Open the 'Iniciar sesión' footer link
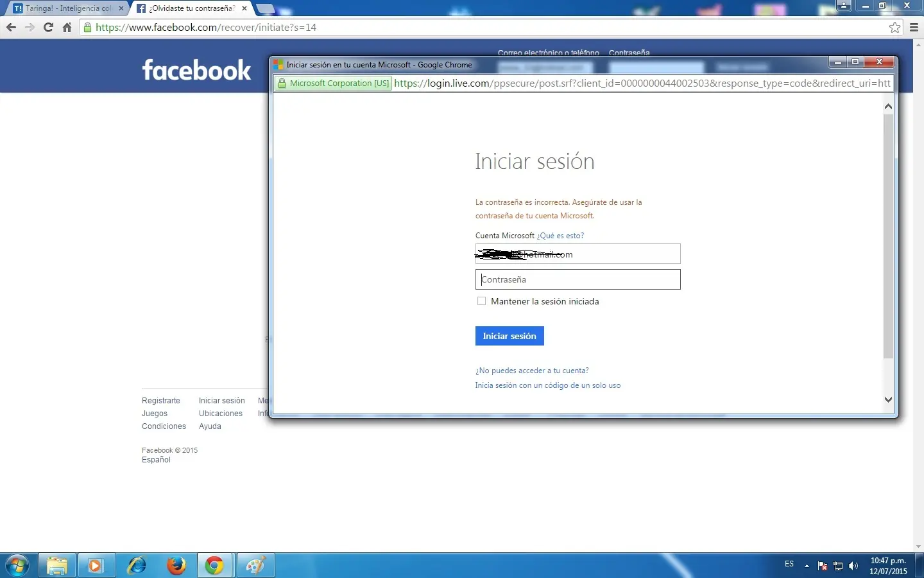The height and width of the screenshot is (578, 924). (x=222, y=401)
